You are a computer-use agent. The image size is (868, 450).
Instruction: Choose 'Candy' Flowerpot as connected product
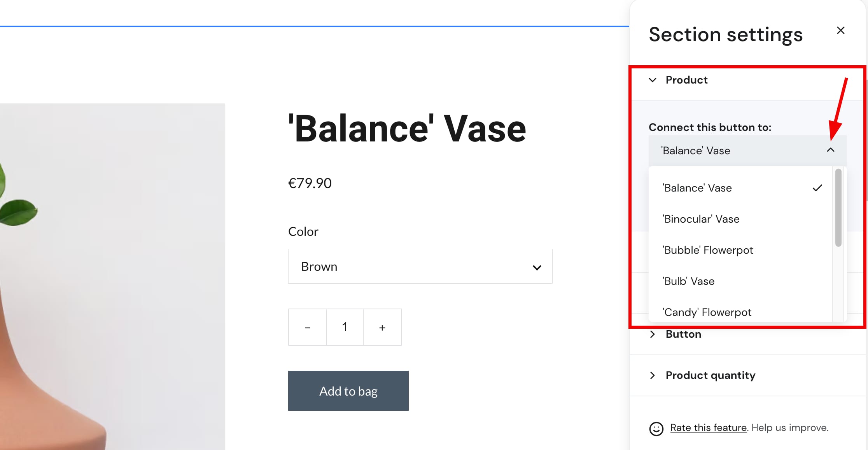click(x=707, y=312)
